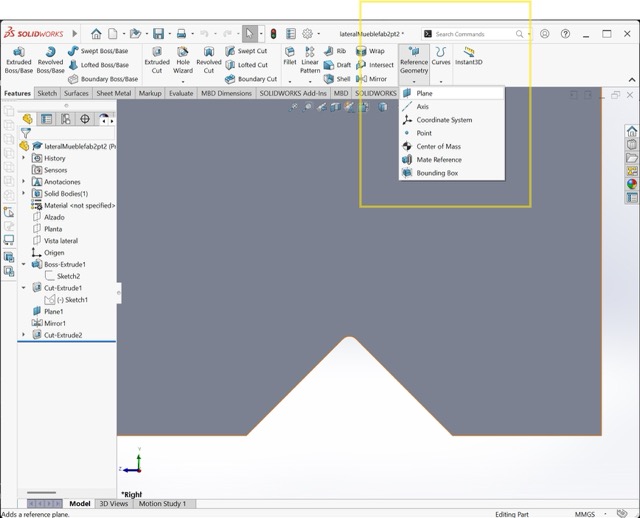Select Linear Pattern tool

tap(310, 60)
